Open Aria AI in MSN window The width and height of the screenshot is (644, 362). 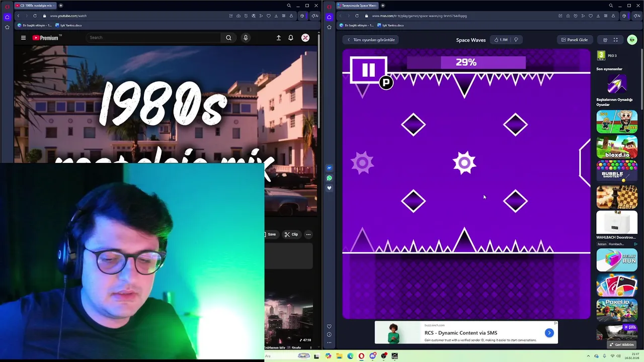tap(637, 16)
